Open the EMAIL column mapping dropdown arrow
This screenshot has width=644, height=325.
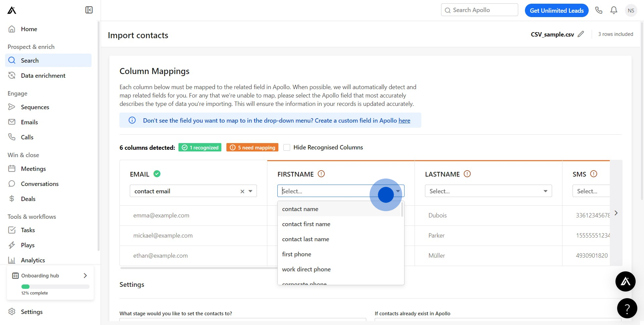click(x=251, y=191)
